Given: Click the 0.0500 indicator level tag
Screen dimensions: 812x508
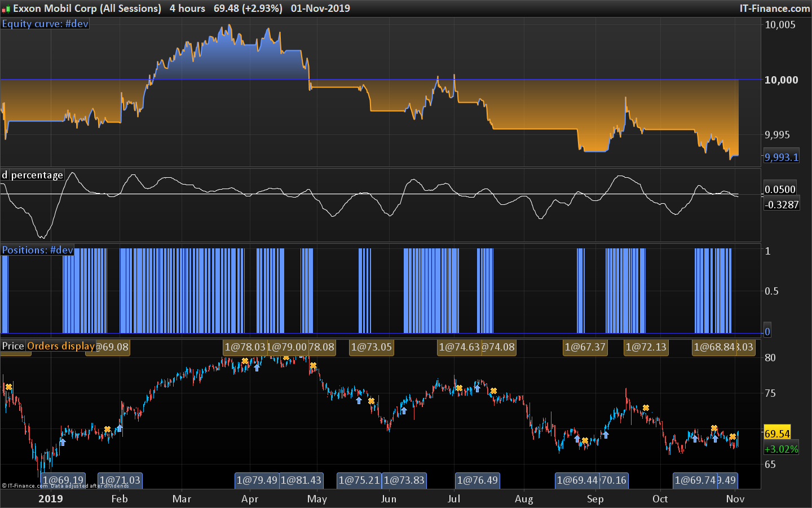Looking at the screenshot, I should click(780, 190).
